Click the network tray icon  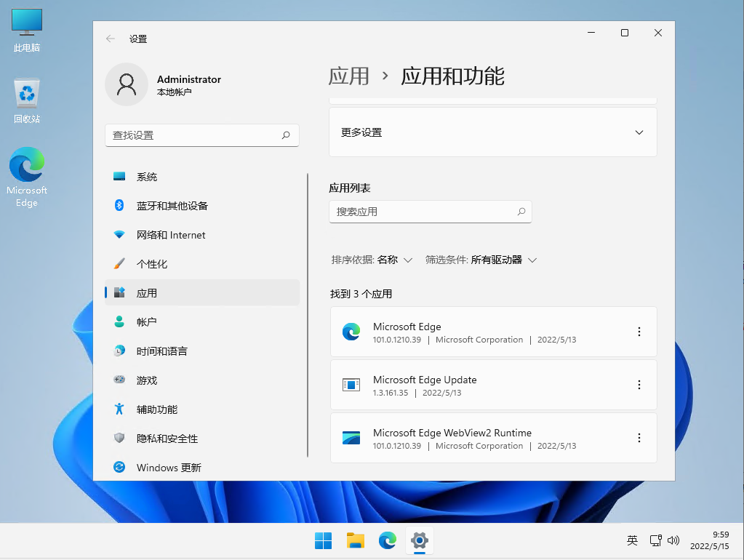coord(656,540)
